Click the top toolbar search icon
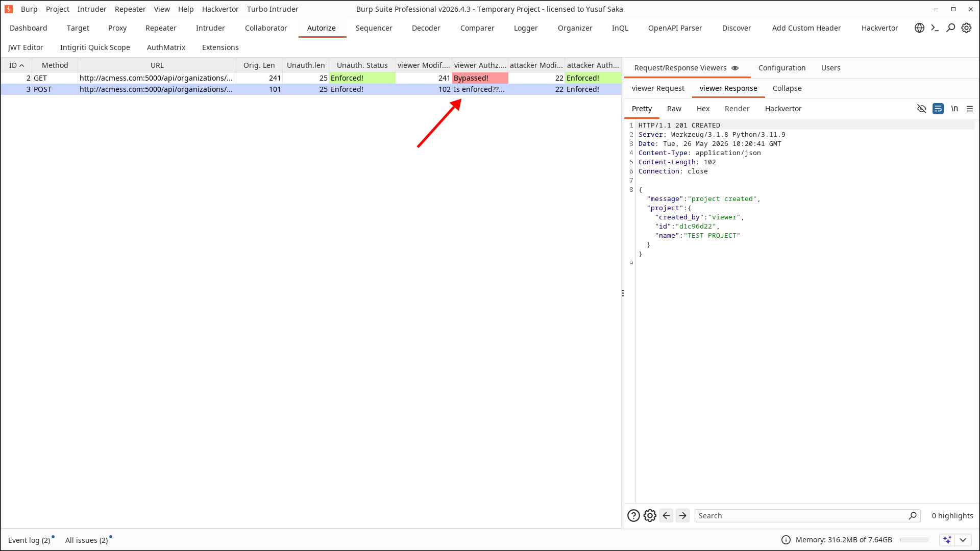The width and height of the screenshot is (980, 551). (950, 28)
